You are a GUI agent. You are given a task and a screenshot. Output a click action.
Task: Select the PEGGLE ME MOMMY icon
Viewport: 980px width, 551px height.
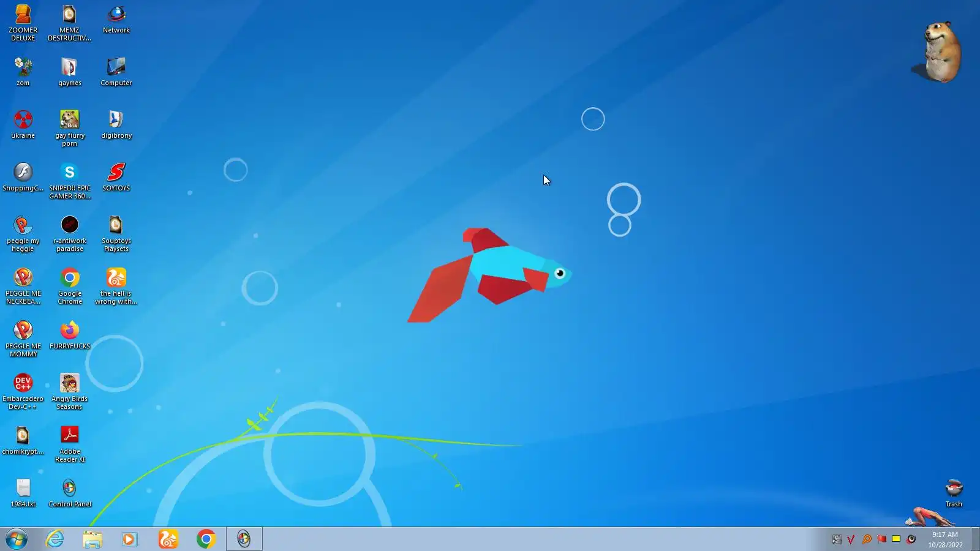pos(23,339)
